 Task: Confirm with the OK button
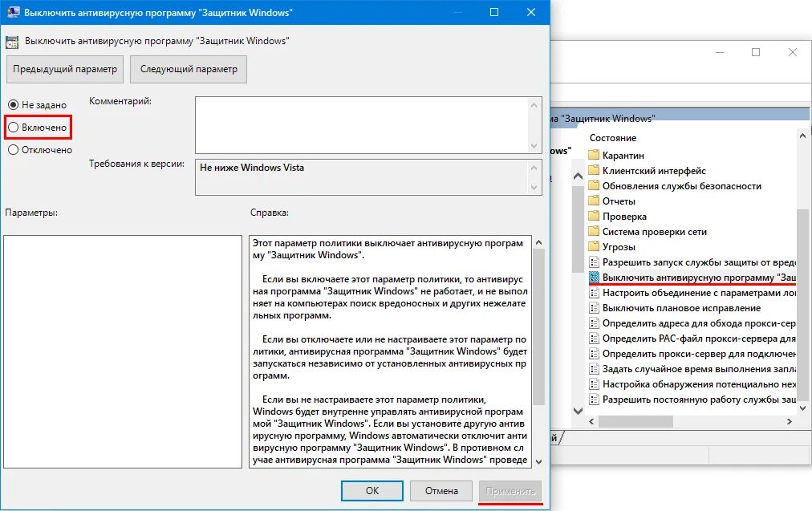click(371, 491)
